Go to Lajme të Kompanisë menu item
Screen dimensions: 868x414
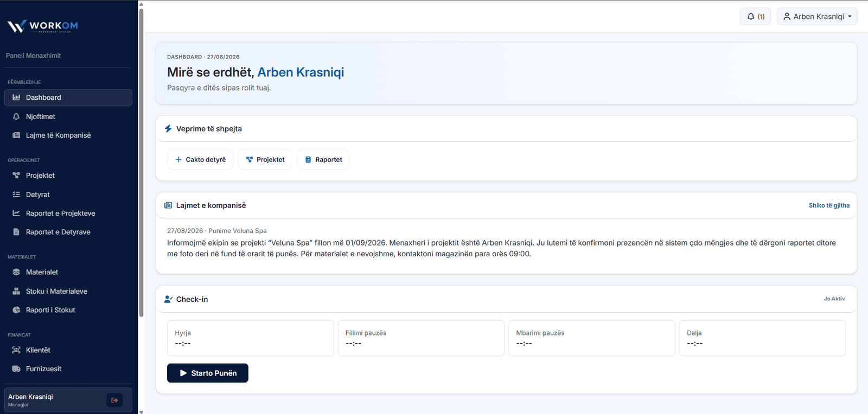68,135
